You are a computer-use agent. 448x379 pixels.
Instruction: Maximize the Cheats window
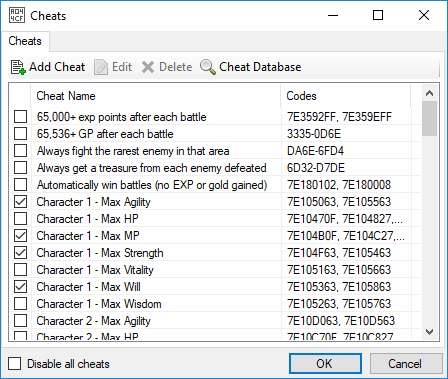click(378, 15)
